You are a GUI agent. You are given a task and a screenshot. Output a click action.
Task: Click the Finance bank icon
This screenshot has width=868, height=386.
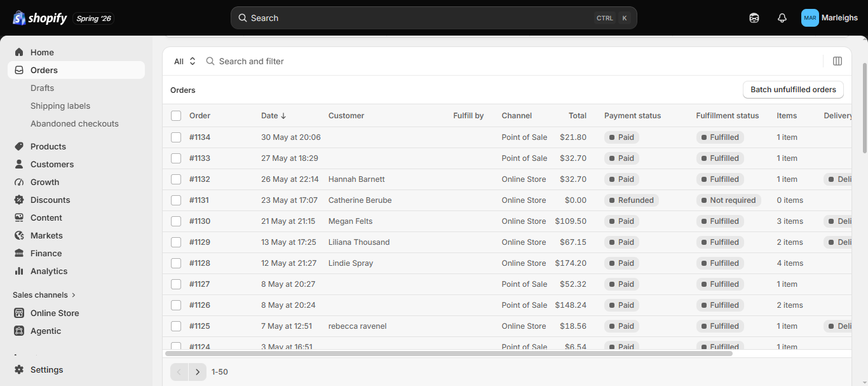pyautogui.click(x=19, y=253)
